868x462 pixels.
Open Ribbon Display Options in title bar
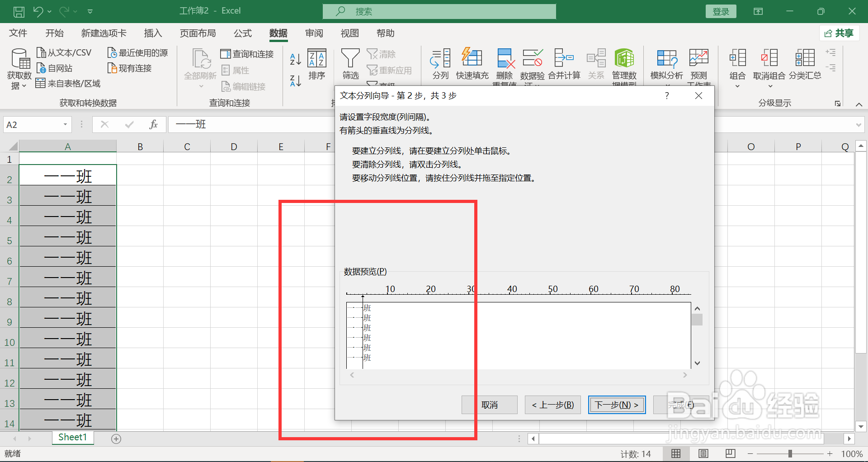point(758,11)
